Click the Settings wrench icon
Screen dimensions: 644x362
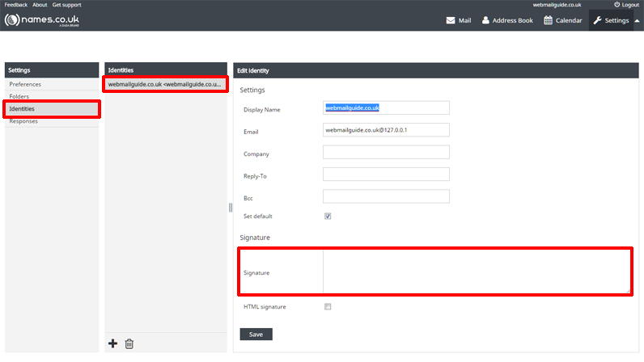tap(598, 20)
